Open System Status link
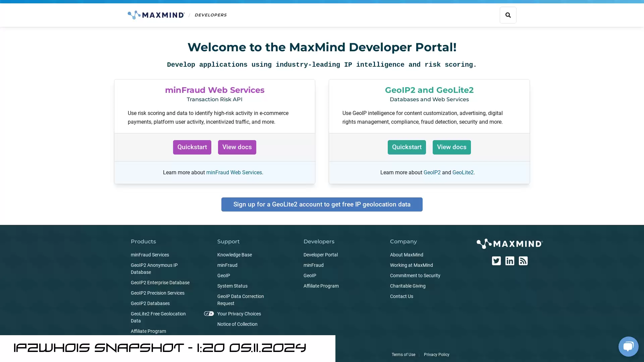This screenshot has height=362, width=644. point(232,286)
